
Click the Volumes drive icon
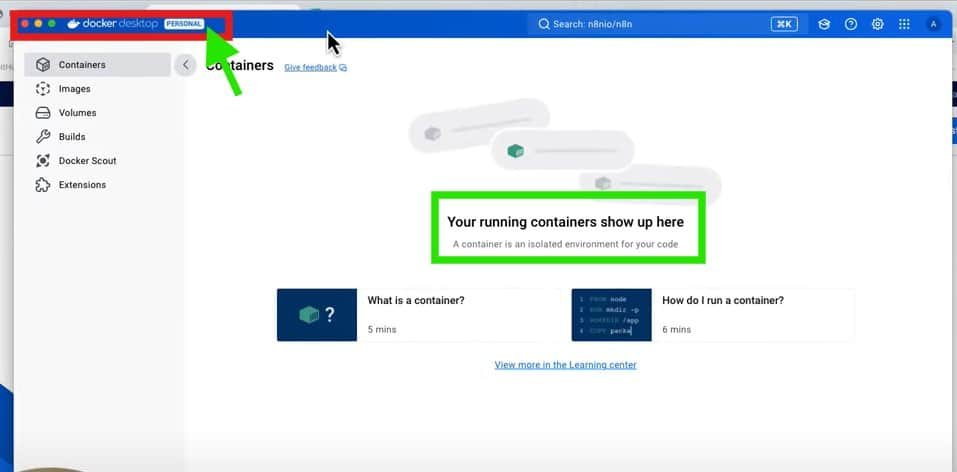43,113
